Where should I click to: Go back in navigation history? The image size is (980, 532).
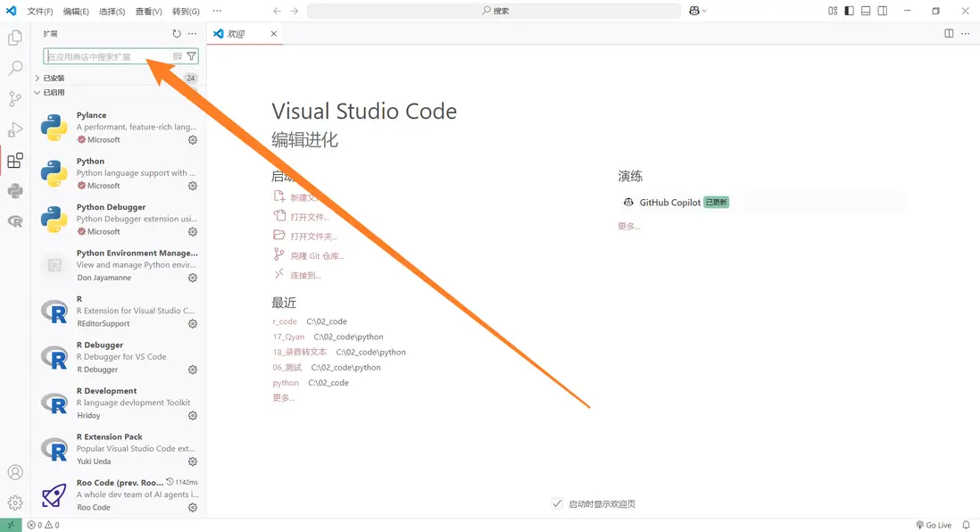click(x=278, y=11)
